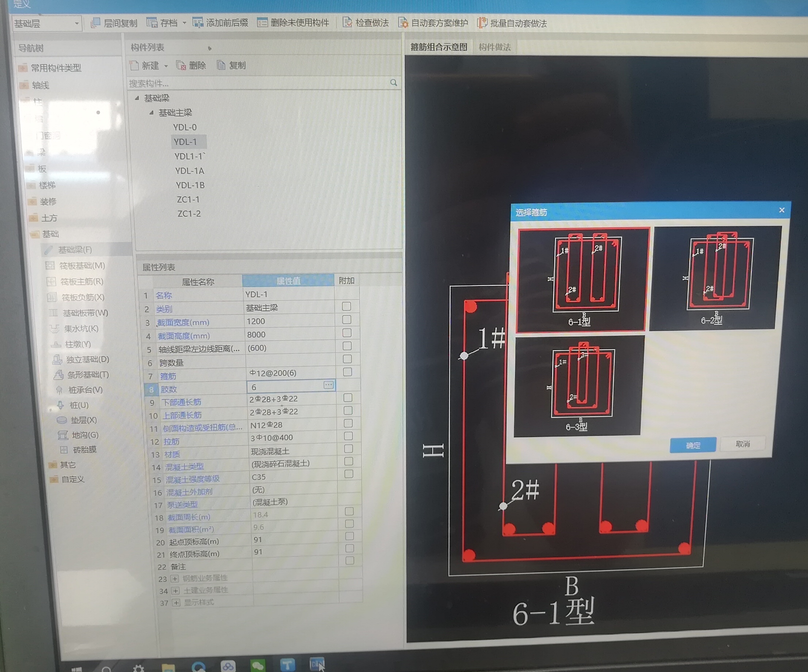Click the 复制 component icon

(221, 65)
